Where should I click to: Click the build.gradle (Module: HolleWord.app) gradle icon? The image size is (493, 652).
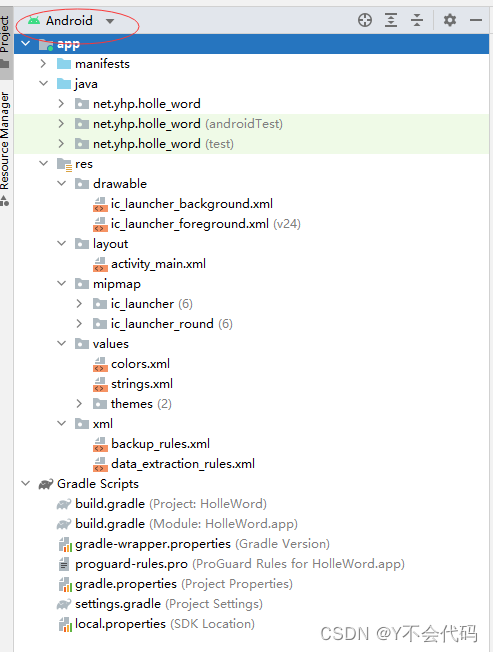64,524
